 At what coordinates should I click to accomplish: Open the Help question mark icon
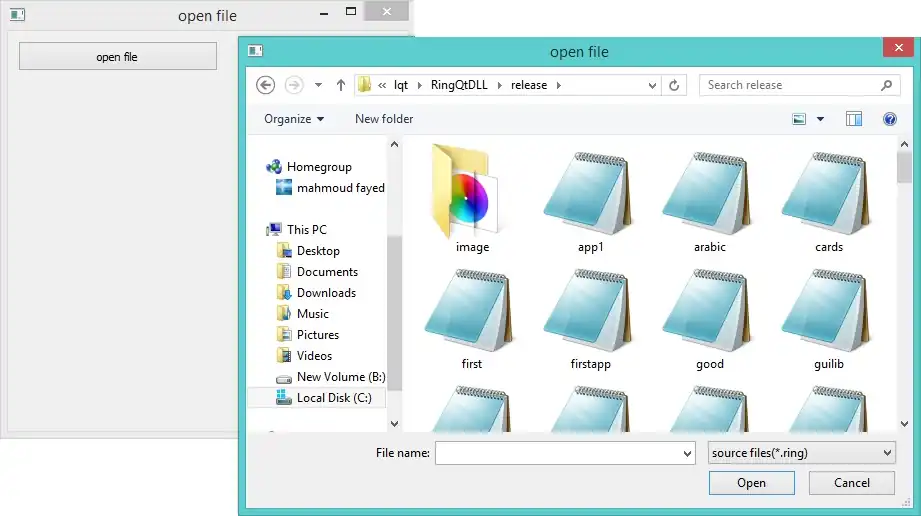pyautogui.click(x=889, y=119)
